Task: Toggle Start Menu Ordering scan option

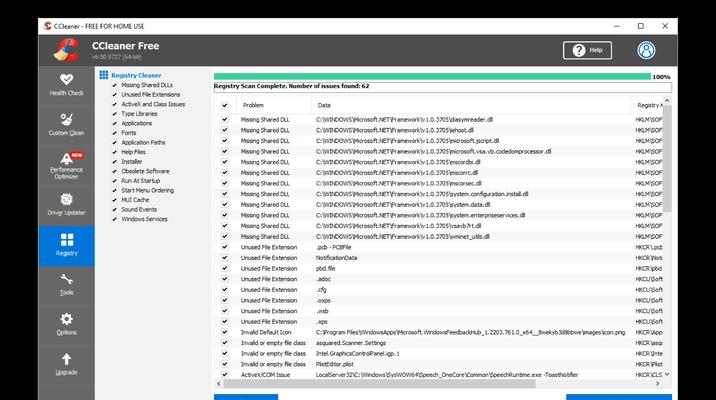Action: pyautogui.click(x=115, y=191)
